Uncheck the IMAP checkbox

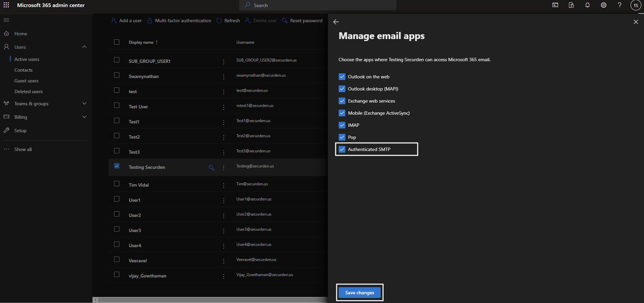tap(342, 125)
